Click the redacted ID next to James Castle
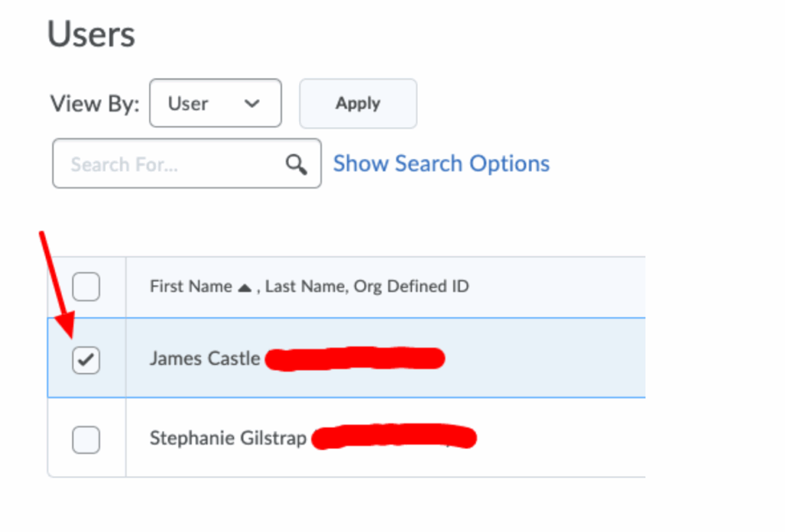The width and height of the screenshot is (785, 532). tap(355, 359)
